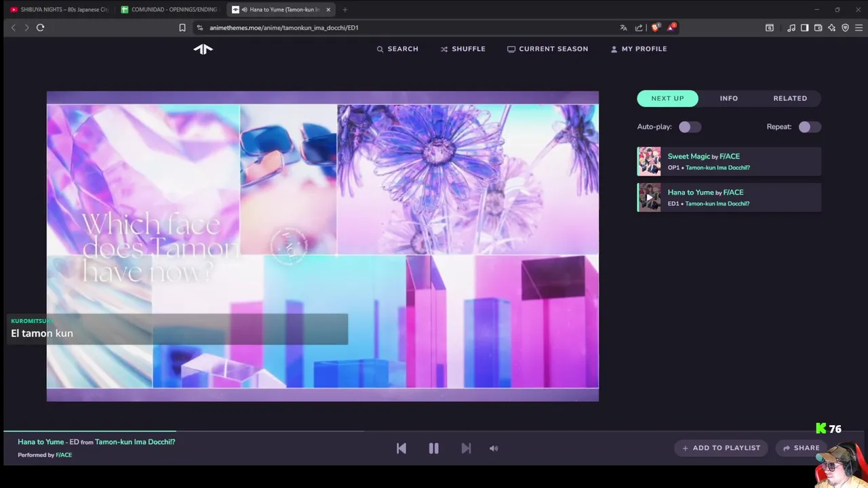Screen dimensions: 868x488
Task: Open F/ACE link in player bar
Action: 64,455
